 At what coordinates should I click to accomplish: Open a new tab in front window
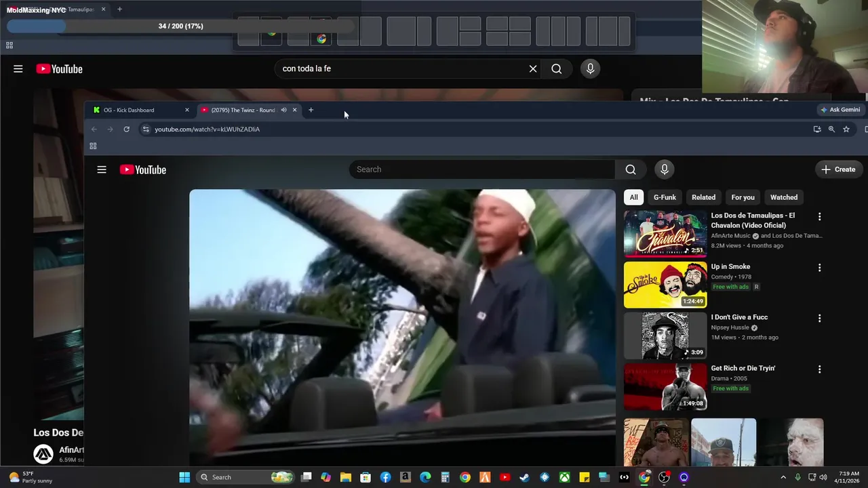[x=311, y=110]
